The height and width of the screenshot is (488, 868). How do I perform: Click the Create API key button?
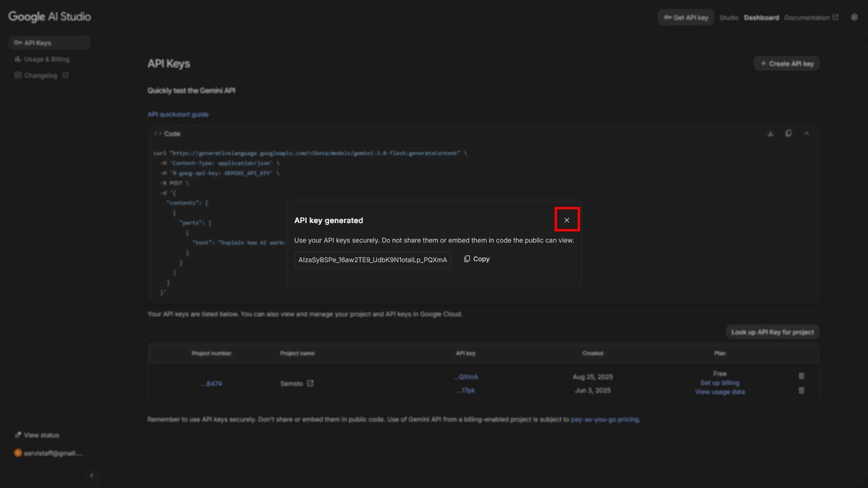(x=787, y=64)
